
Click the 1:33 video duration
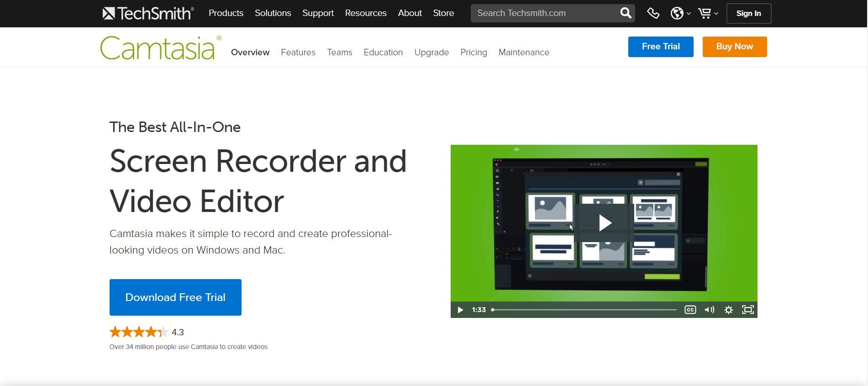479,310
